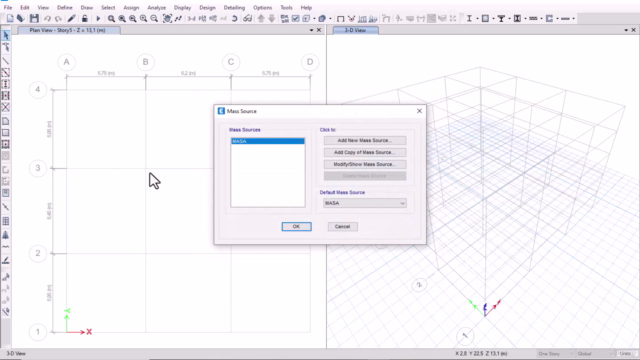This screenshot has height=360, width=640.
Task: Select the crossed X brace tool in the left toolbar
Action: [6, 107]
